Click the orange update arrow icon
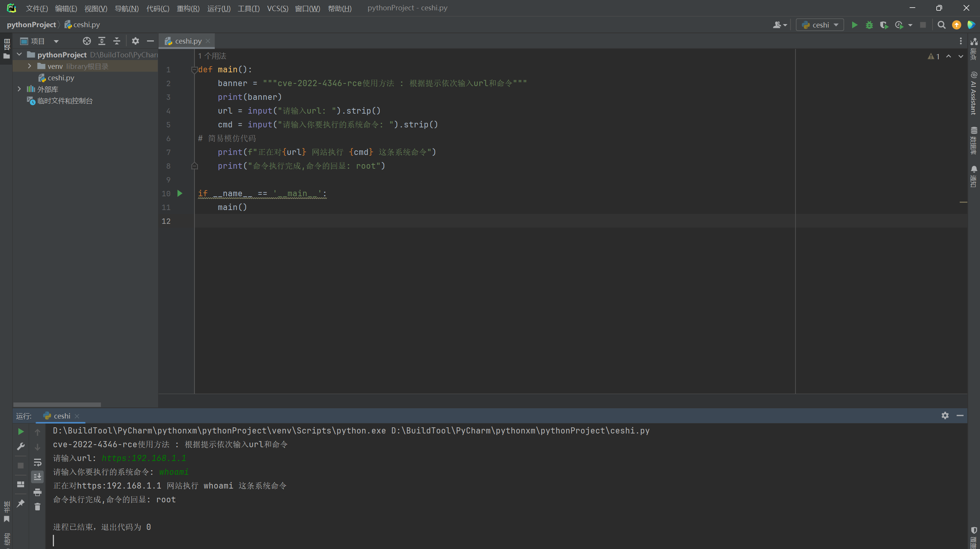Image resolution: width=980 pixels, height=549 pixels. pos(957,25)
